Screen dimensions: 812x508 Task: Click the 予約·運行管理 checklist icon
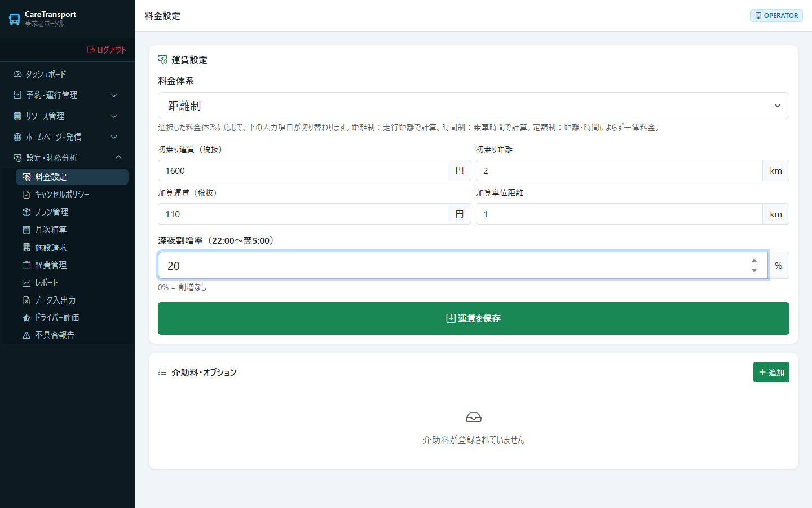coord(17,95)
